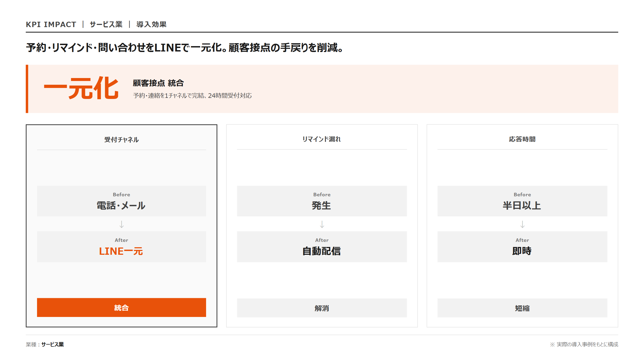Select the '顧客接点 統合' subtitle
The image size is (644, 362).
(158, 83)
